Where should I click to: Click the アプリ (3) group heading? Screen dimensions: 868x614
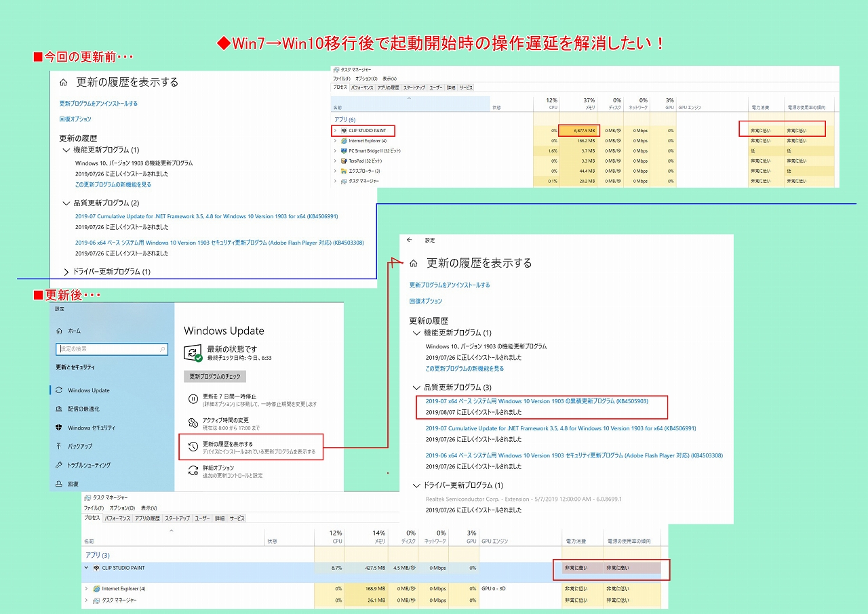(x=97, y=555)
